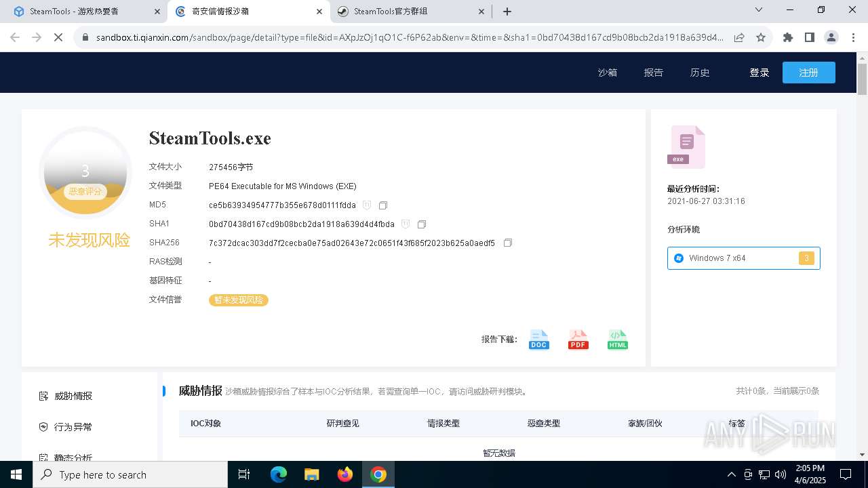Click analysis time 2021-06-27 03:31:16
This screenshot has height=488, width=868.
click(x=706, y=201)
